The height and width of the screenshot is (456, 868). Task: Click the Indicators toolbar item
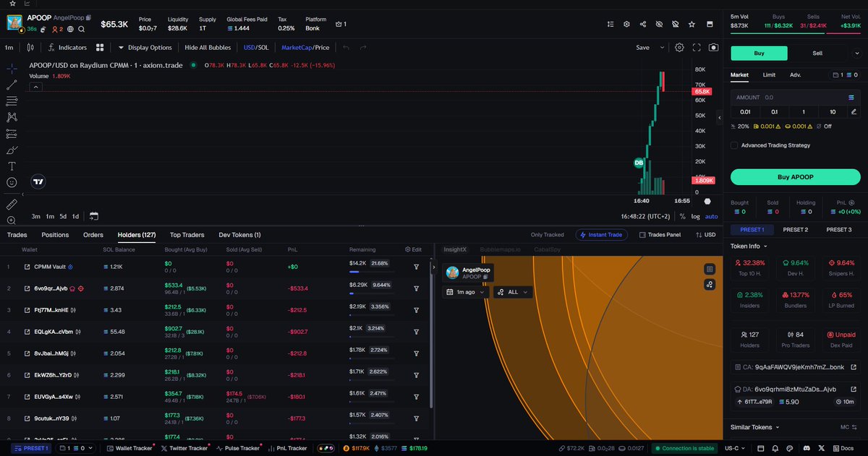click(67, 48)
